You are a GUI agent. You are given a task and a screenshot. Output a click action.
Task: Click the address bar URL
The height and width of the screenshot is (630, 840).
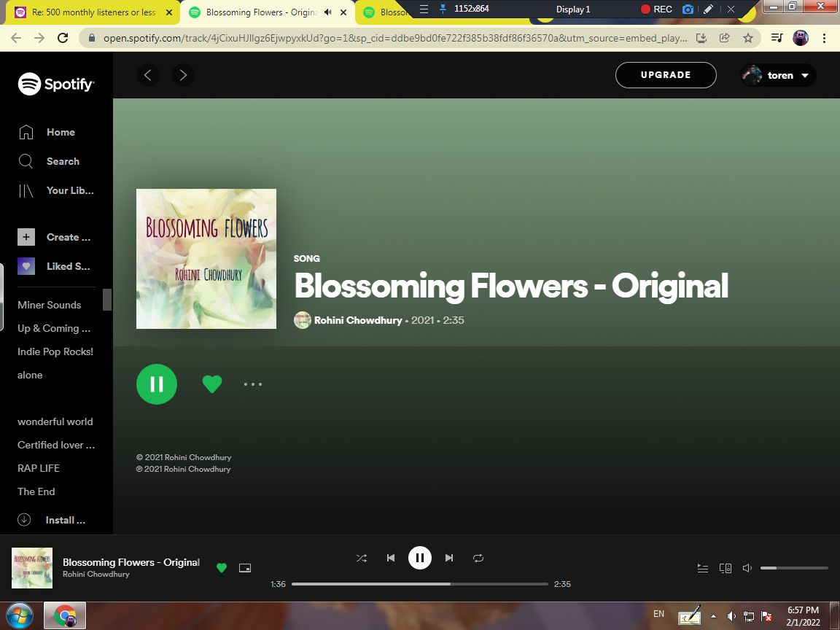(395, 38)
